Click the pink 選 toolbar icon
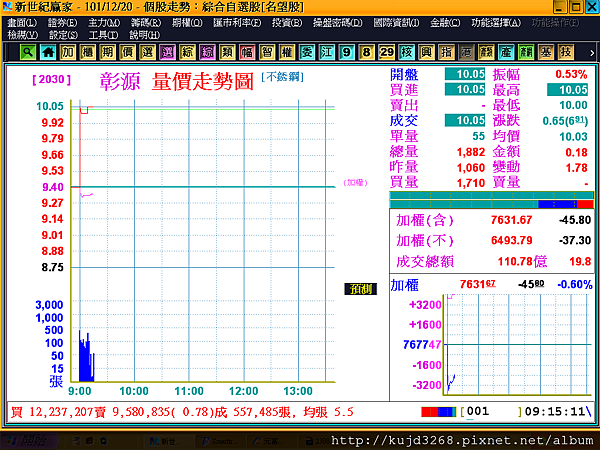600x450 pixels. click(x=167, y=52)
